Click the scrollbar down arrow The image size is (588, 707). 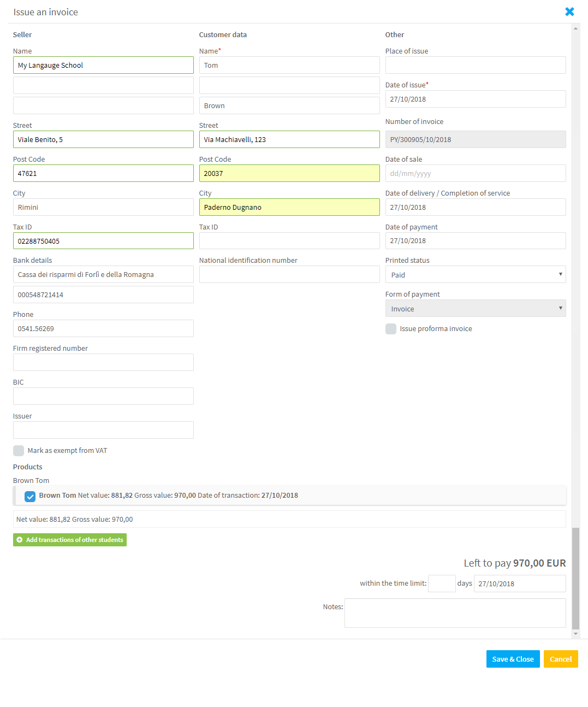(575, 634)
